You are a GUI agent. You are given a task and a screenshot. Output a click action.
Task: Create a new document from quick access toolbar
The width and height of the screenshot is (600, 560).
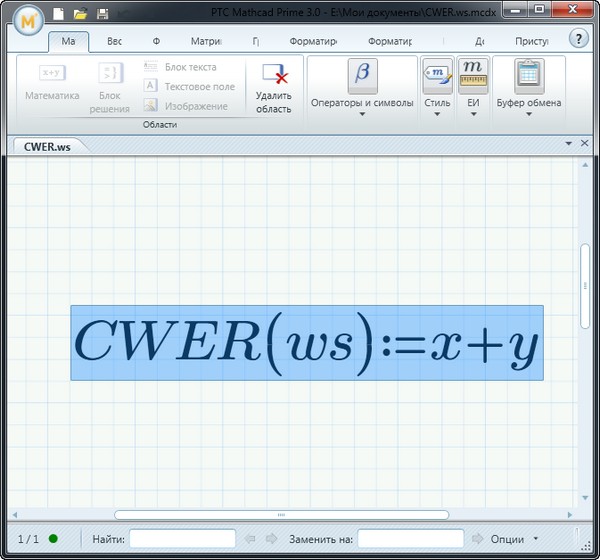[x=59, y=14]
